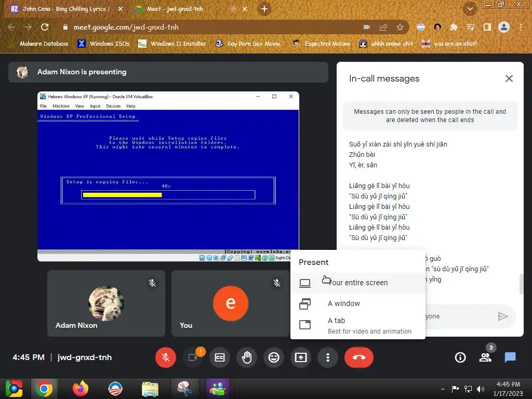Screen dimensions: 532x399
Task: Open the extensions puzzle icon
Action: pos(454,27)
